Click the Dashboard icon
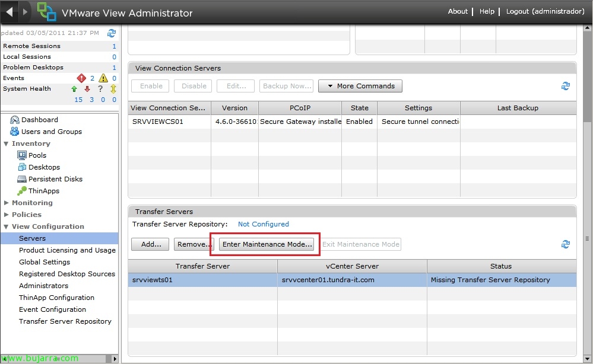The image size is (593, 364). [15, 120]
